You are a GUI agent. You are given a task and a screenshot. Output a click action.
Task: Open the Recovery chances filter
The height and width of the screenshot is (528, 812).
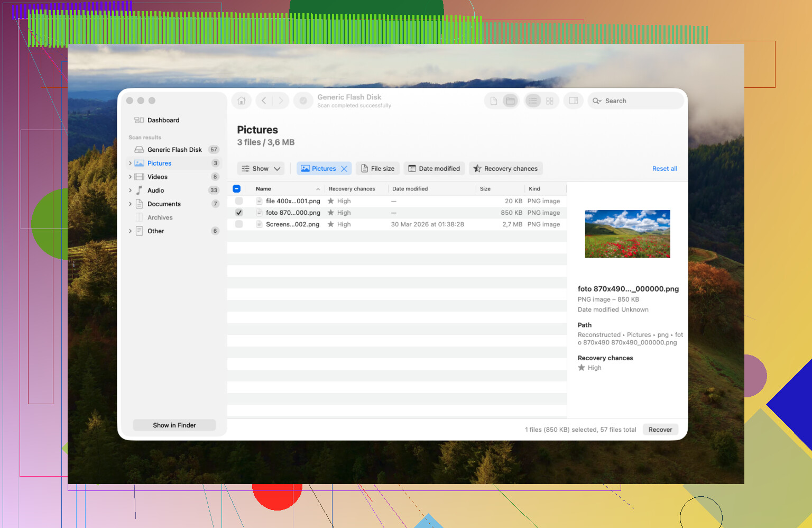[505, 169]
